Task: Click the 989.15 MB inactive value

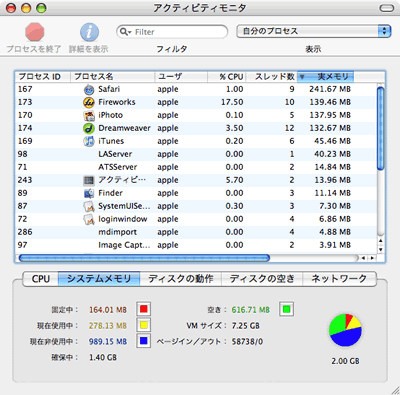Action: click(x=108, y=342)
